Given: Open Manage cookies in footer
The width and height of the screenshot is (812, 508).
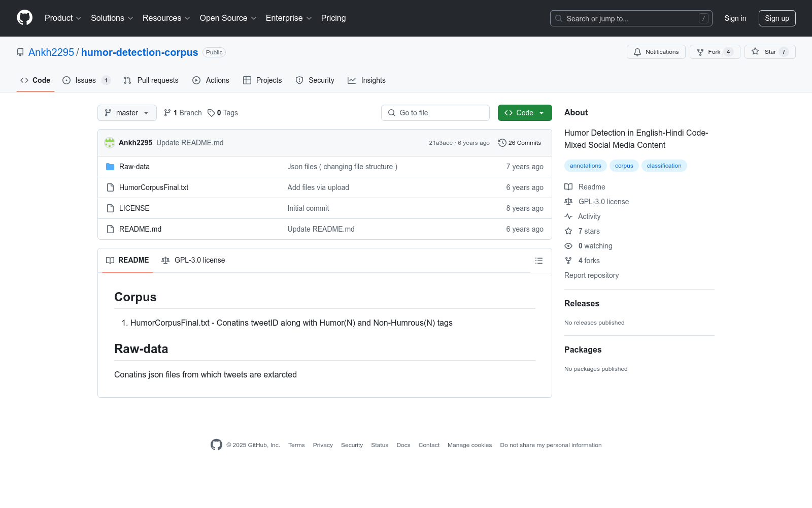Looking at the screenshot, I should pyautogui.click(x=469, y=445).
